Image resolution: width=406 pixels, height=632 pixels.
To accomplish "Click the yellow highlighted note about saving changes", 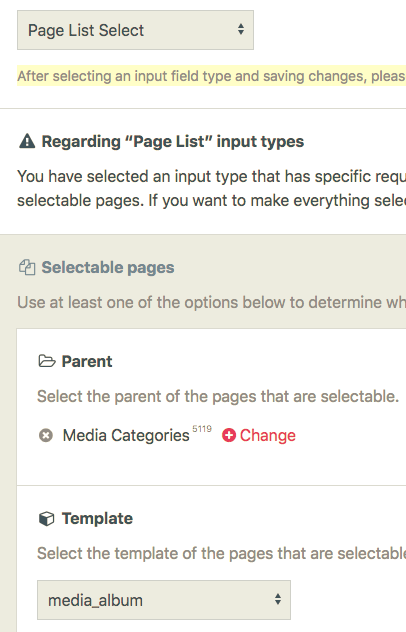I will coord(211,76).
